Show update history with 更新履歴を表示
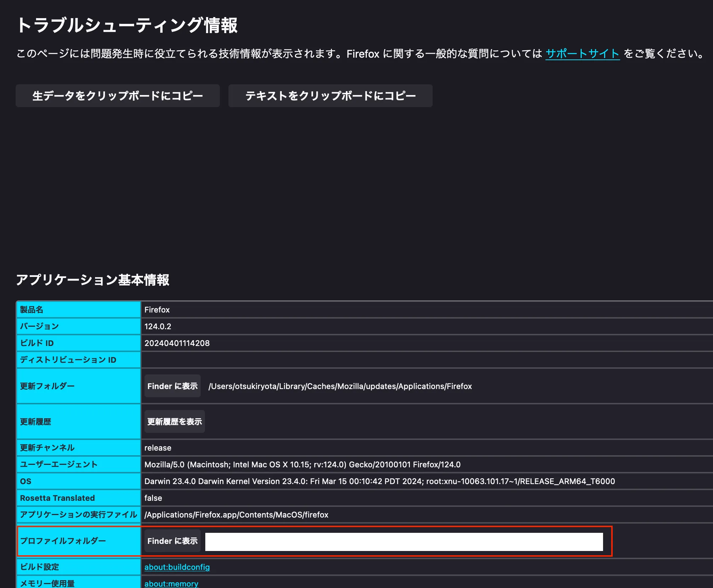713x588 pixels. [x=174, y=421]
